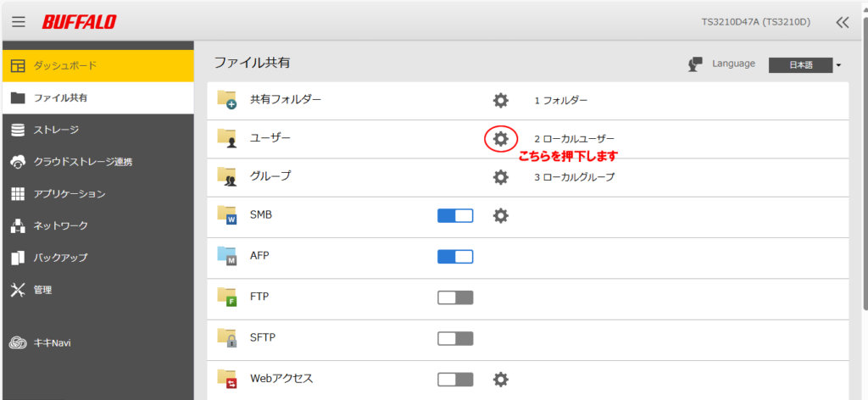Click the cloud storage sidebar icon
Screen dimensions: 868x400
tap(19, 162)
